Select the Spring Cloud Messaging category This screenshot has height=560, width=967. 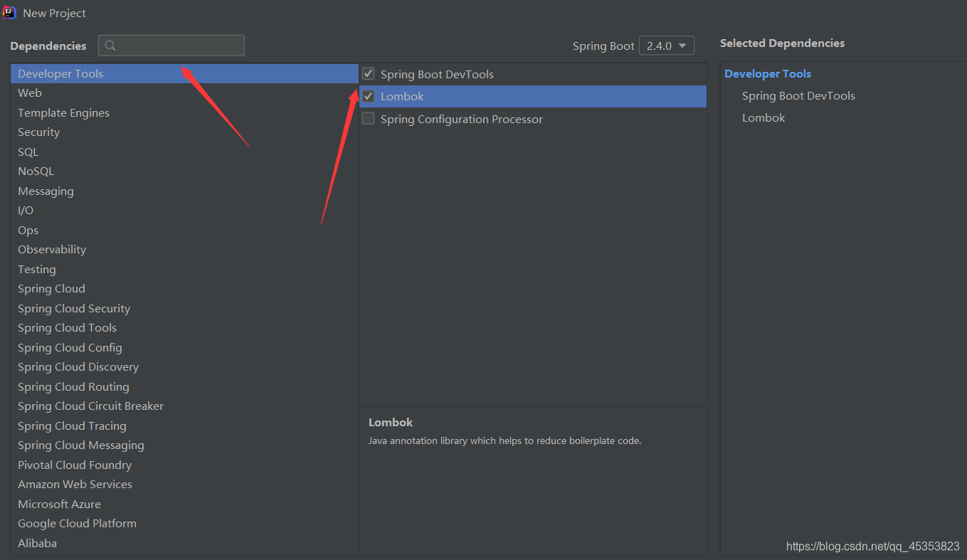(184, 445)
